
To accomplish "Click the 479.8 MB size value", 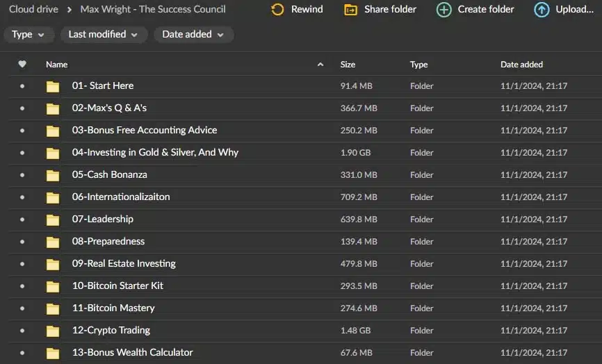I will (x=359, y=264).
